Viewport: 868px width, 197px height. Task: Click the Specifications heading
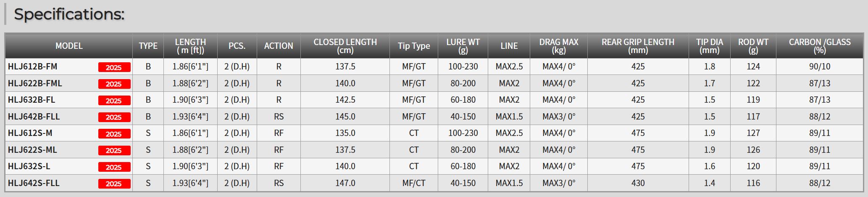click(69, 14)
